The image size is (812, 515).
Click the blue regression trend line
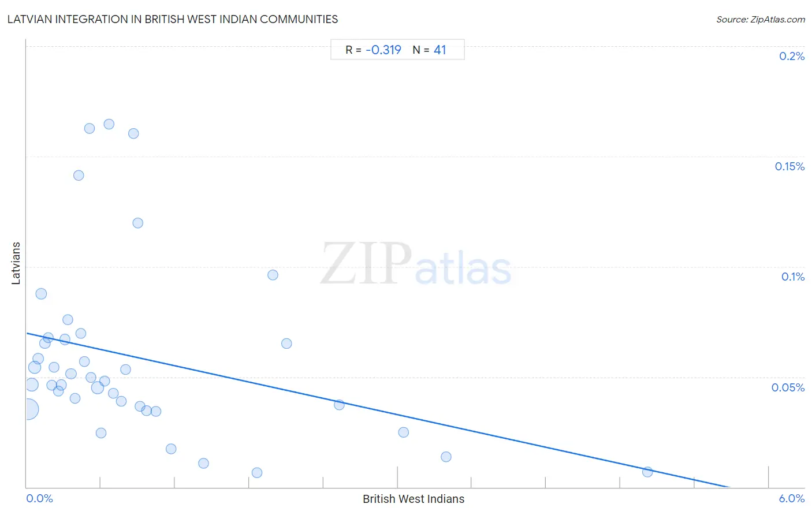pyautogui.click(x=379, y=410)
